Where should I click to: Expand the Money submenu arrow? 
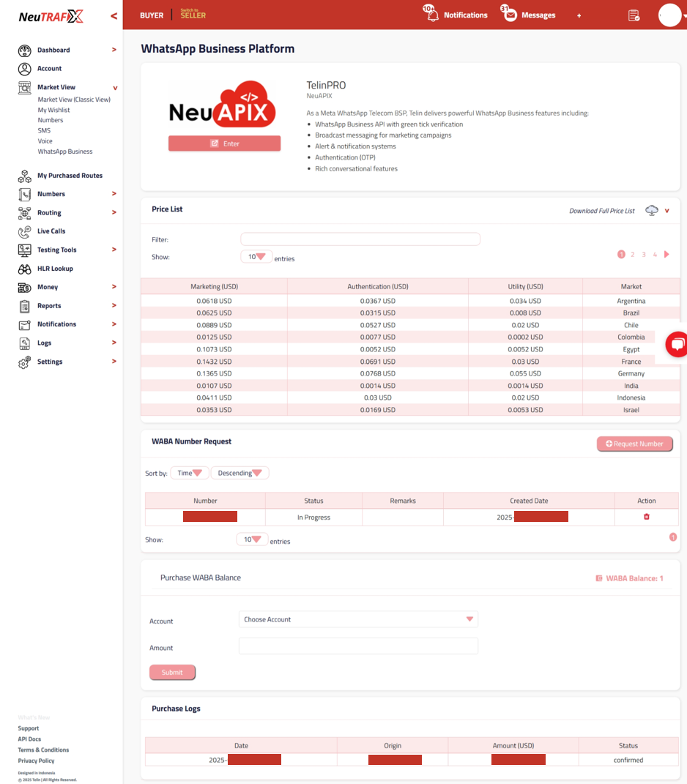114,287
